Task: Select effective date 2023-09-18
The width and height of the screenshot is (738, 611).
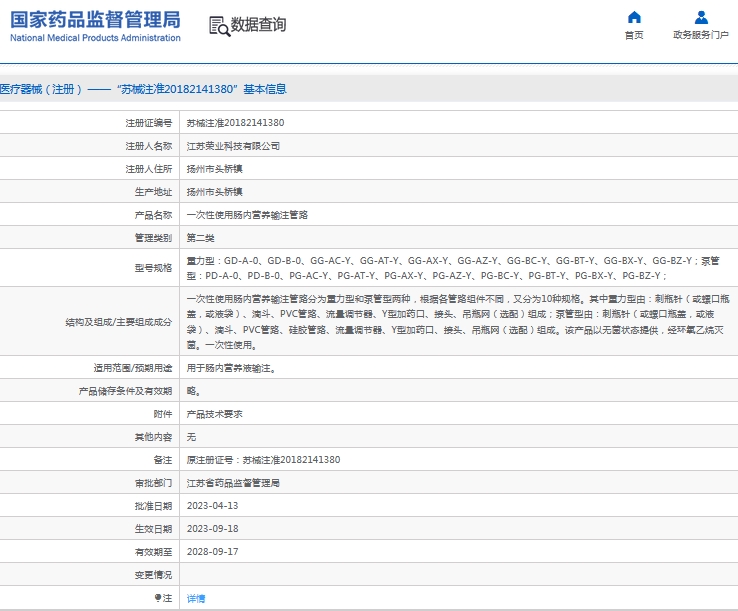Action: [x=212, y=529]
